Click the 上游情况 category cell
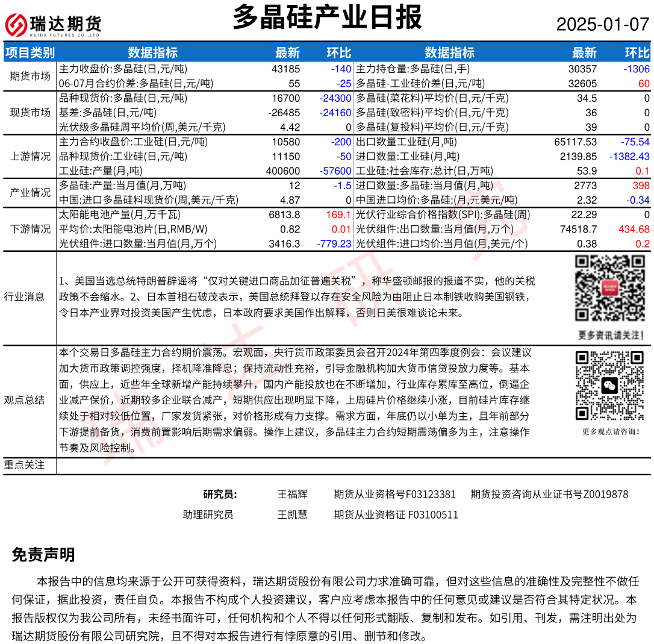Viewport: 654px width, 644px height. pos(30,156)
